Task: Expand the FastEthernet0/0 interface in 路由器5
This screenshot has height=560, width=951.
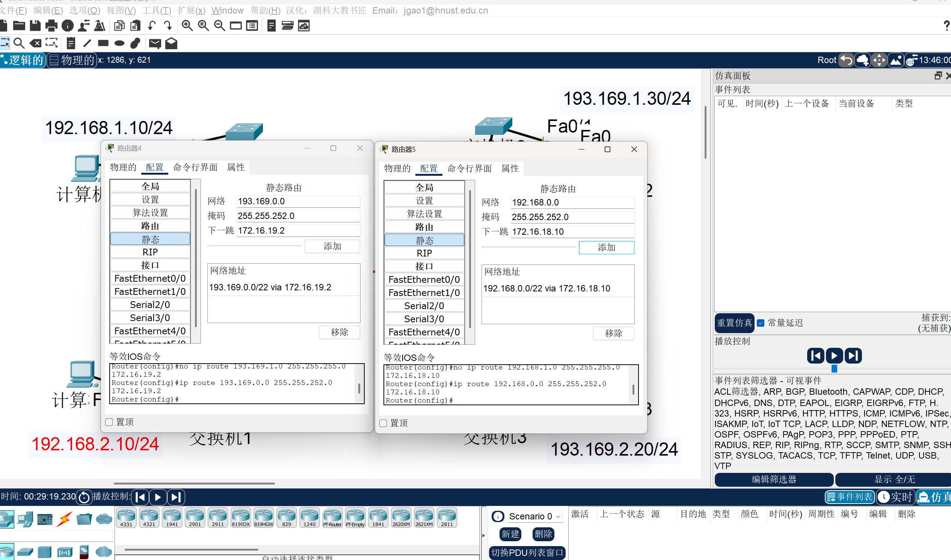Action: (424, 279)
